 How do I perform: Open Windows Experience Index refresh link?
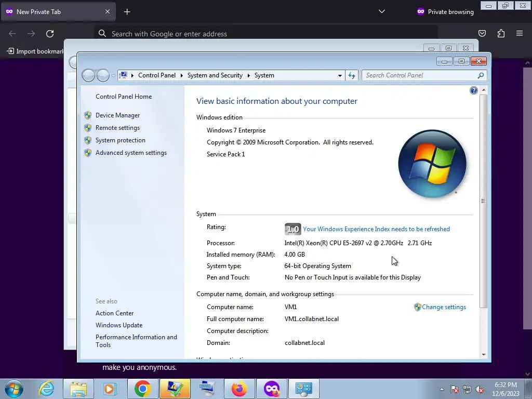pyautogui.click(x=376, y=229)
